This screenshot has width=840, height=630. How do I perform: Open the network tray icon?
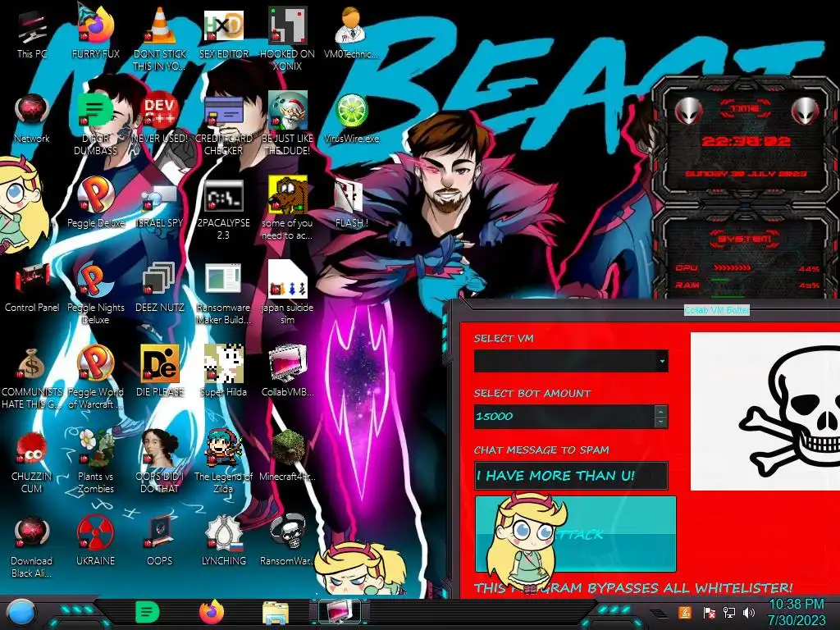pos(728,612)
